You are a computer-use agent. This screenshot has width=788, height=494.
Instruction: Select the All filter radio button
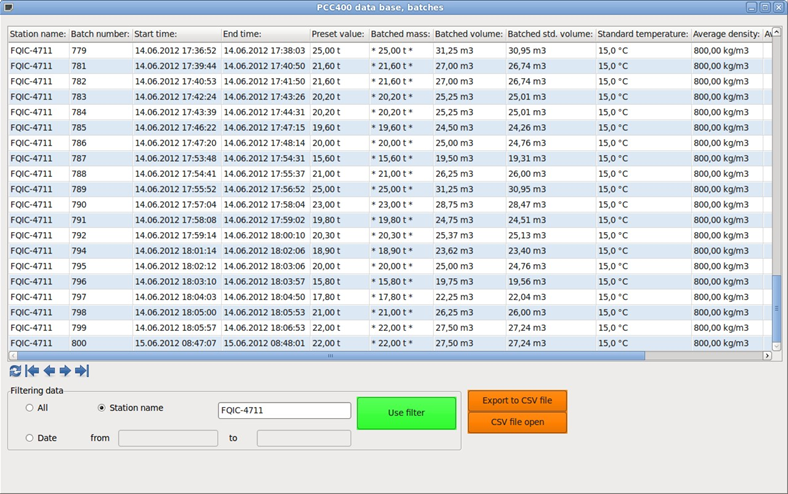30,408
